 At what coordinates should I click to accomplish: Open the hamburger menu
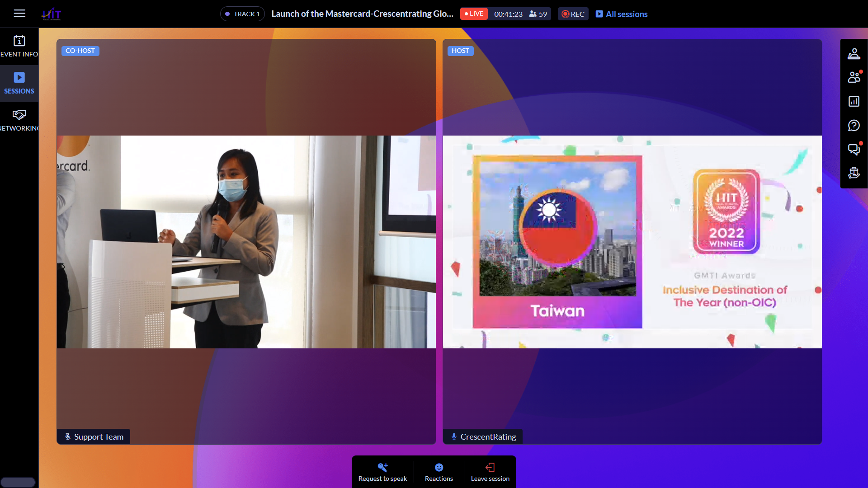point(19,14)
